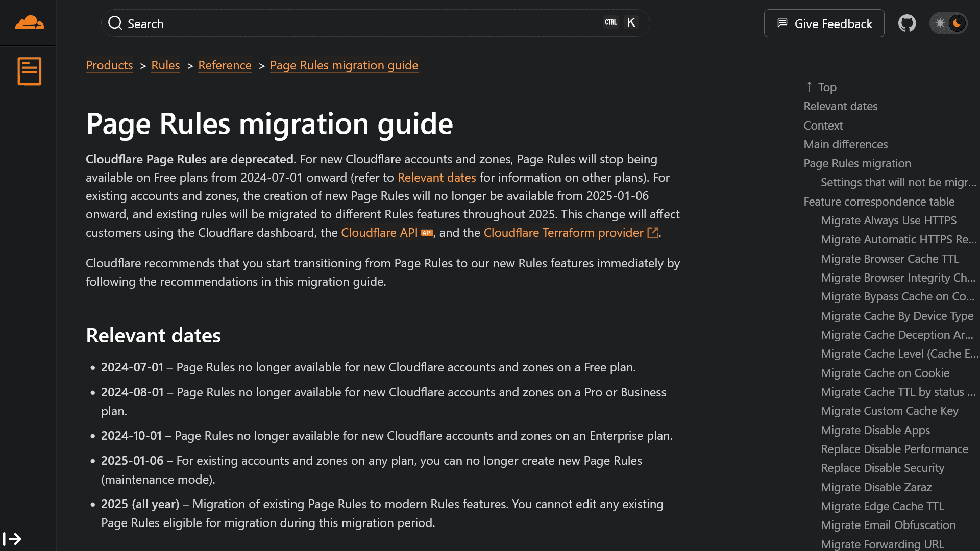Jump to Top in table of contents
The height and width of the screenshot is (551, 980).
pyautogui.click(x=821, y=87)
